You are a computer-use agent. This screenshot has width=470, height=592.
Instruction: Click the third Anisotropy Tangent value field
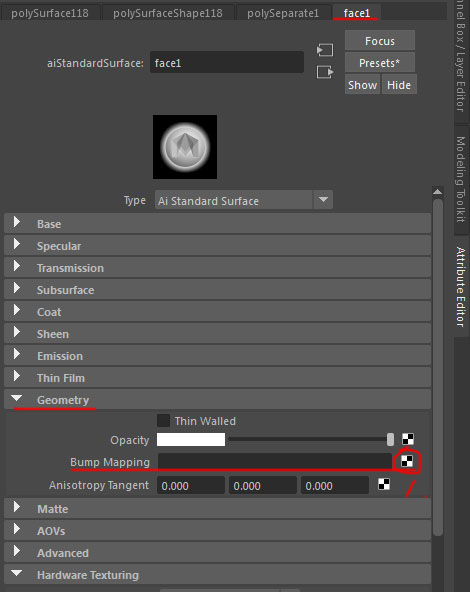335,485
